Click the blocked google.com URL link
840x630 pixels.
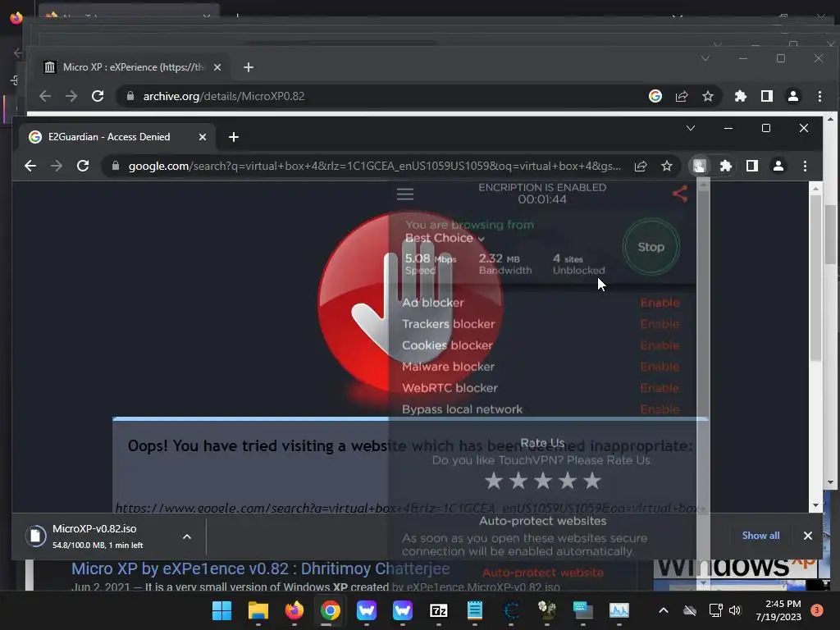click(x=410, y=507)
